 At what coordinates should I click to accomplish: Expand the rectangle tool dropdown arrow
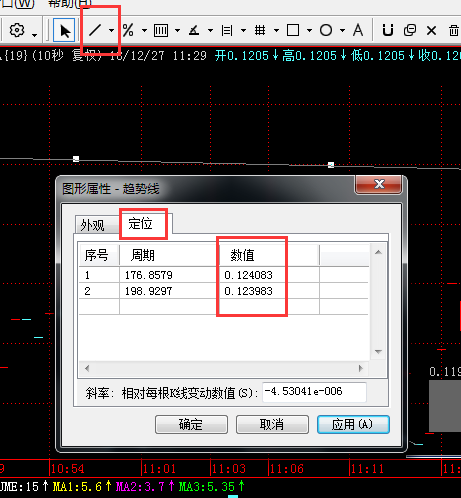309,31
